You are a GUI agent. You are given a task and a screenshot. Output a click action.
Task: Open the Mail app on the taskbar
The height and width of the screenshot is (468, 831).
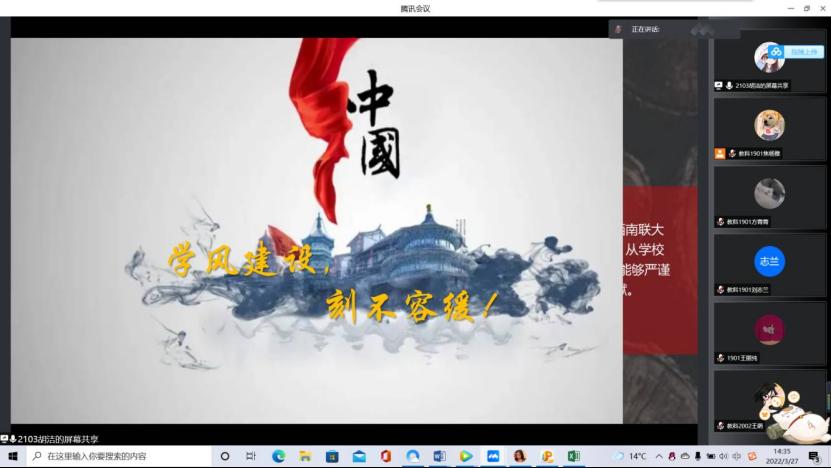pos(359,456)
